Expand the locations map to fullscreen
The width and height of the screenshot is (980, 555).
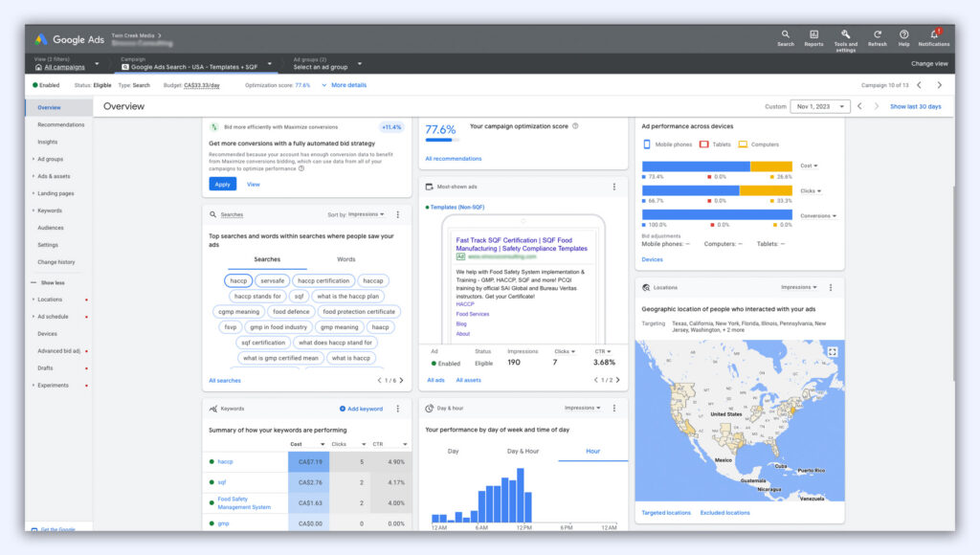click(x=833, y=352)
